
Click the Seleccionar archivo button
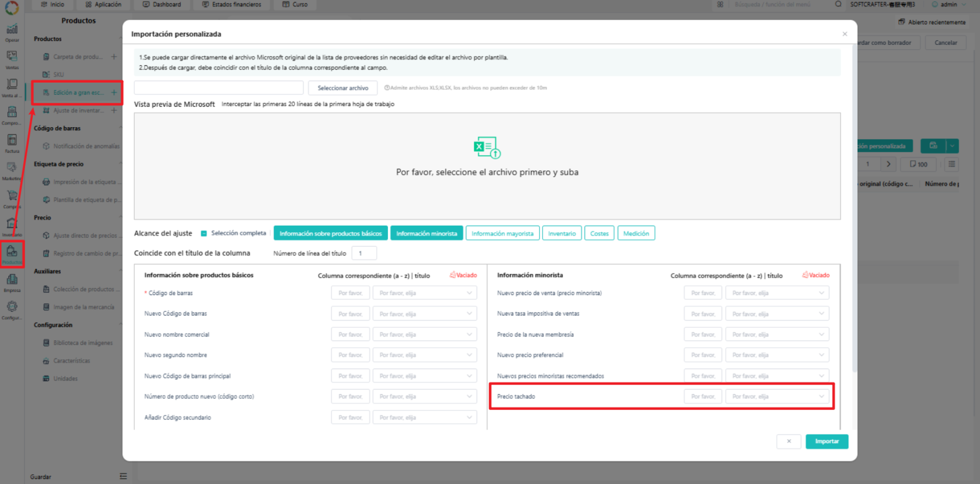tap(343, 88)
